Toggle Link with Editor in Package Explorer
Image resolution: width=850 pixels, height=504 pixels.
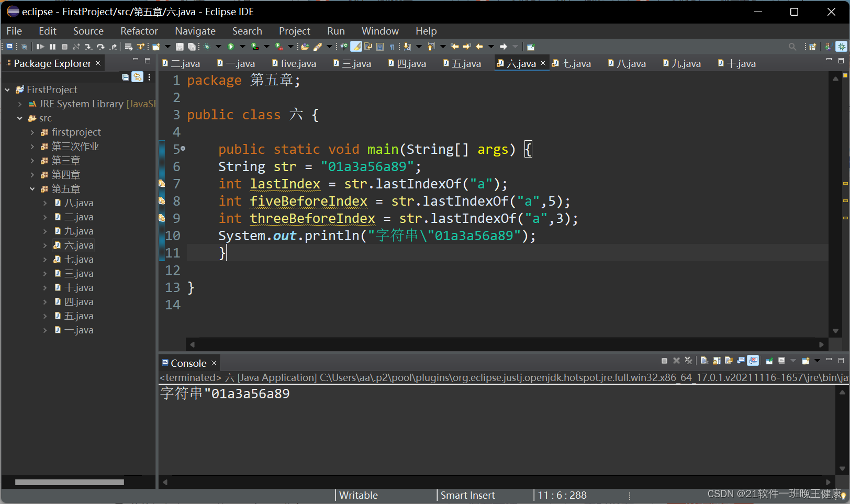(137, 77)
